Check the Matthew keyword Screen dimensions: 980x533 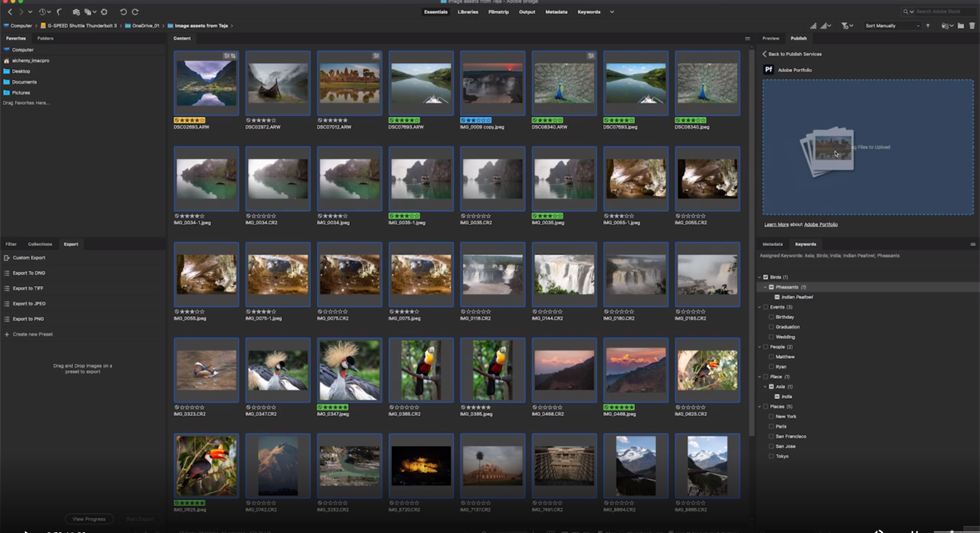click(771, 357)
